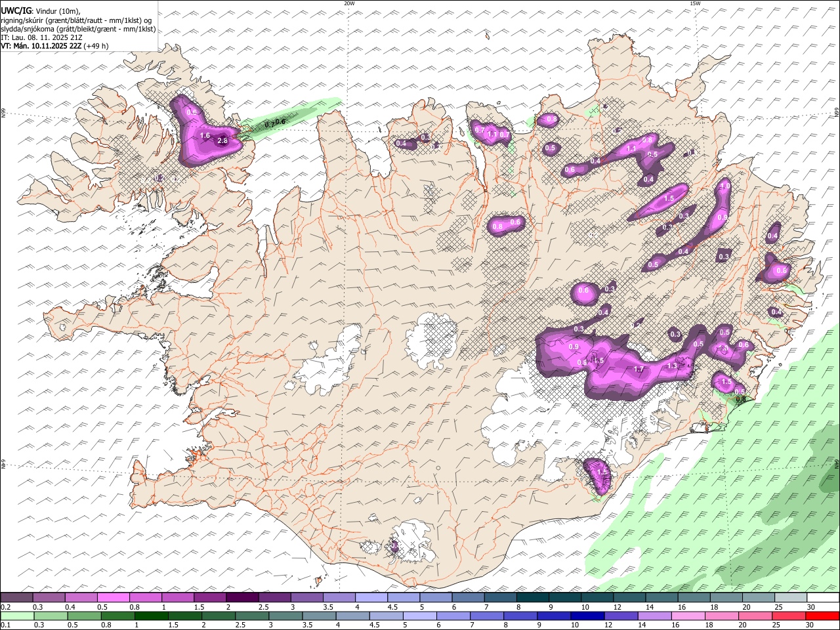The height and width of the screenshot is (630, 840).
Task: Pick the white swatch after the top-row 30 label
Action: pyautogui.click(x=823, y=597)
